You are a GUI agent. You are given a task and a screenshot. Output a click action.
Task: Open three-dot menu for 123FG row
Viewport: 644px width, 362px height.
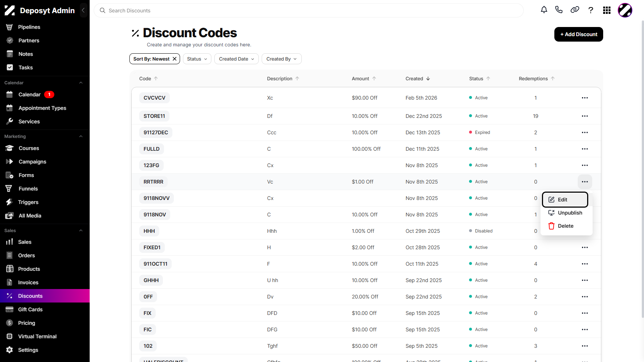pyautogui.click(x=585, y=165)
